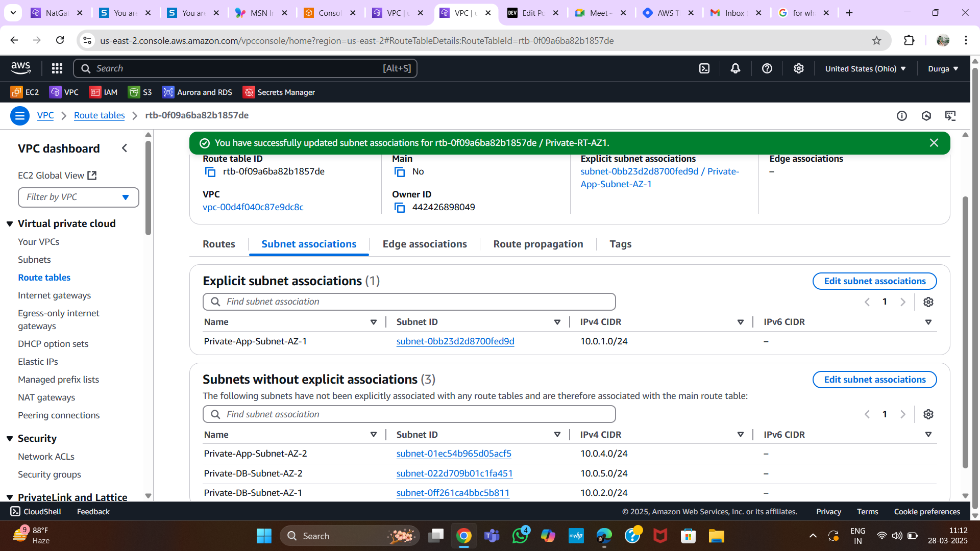Open AWS console settings gear
Image resolution: width=980 pixels, height=551 pixels.
(x=799, y=68)
